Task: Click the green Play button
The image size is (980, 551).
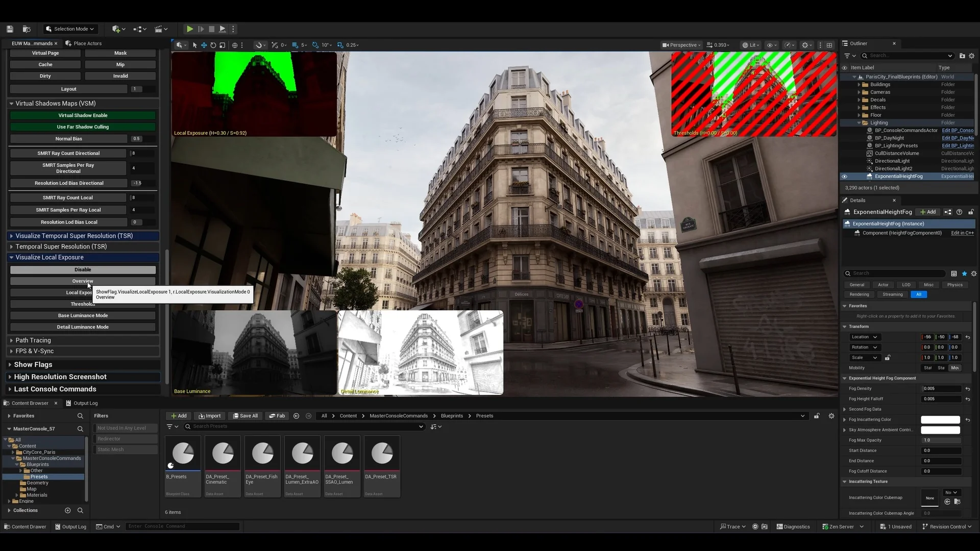Action: pyautogui.click(x=189, y=29)
